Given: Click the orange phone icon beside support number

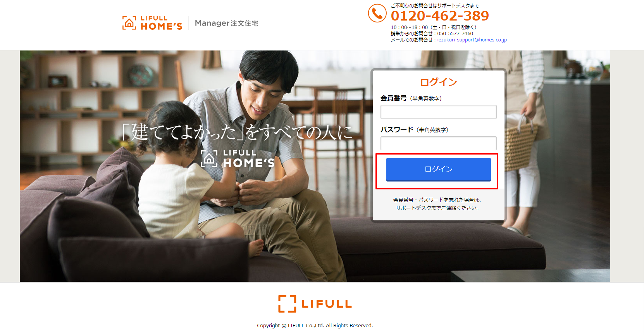Looking at the screenshot, I should click(377, 13).
